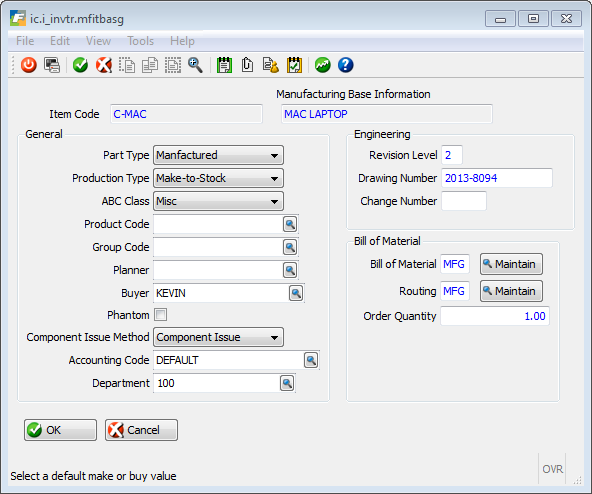Click the green notepad toolbar icon

(224, 65)
